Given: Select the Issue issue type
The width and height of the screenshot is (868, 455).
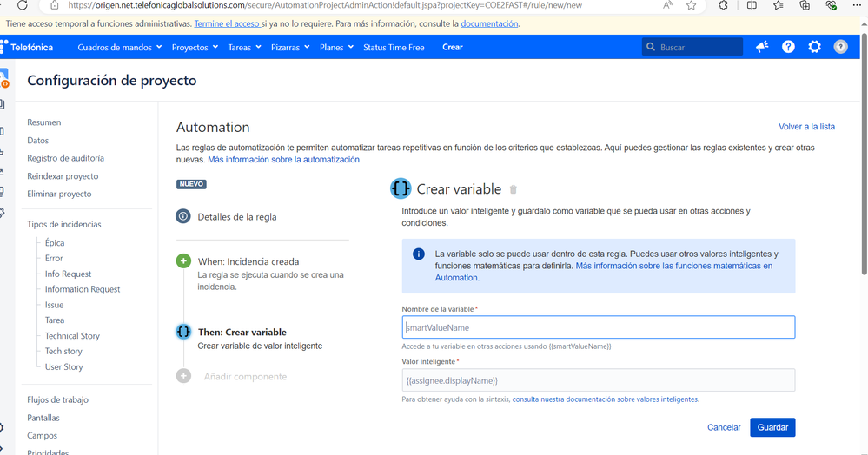Looking at the screenshot, I should coord(54,305).
